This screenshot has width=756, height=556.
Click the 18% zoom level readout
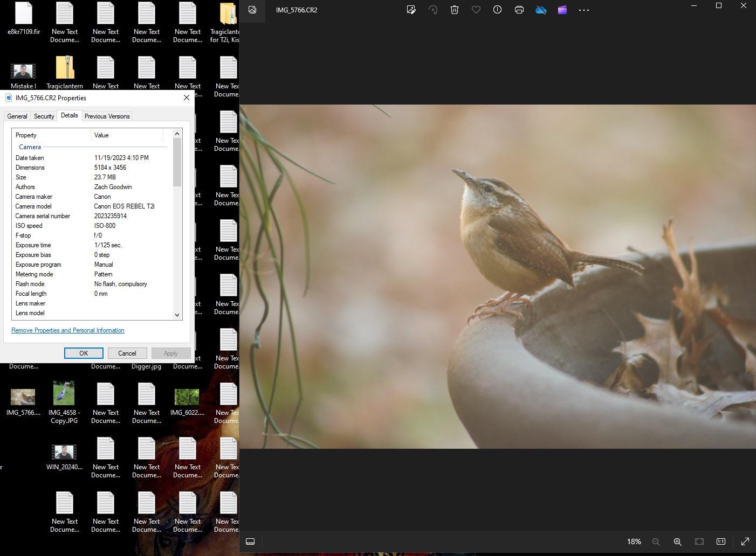(x=634, y=541)
